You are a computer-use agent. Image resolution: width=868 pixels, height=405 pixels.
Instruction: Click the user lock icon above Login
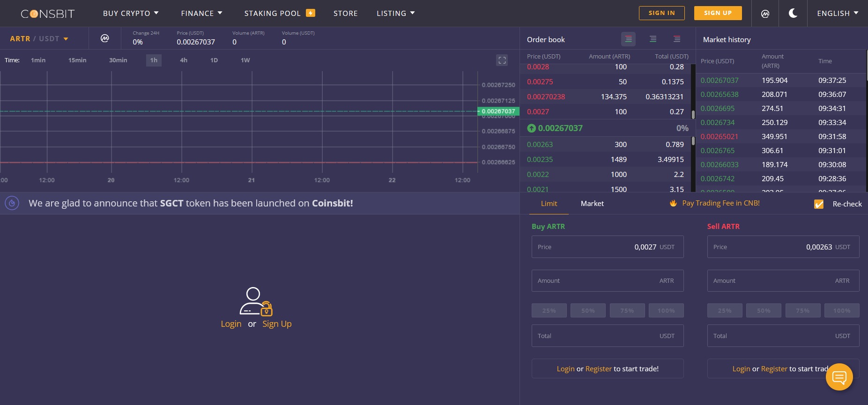(x=256, y=301)
